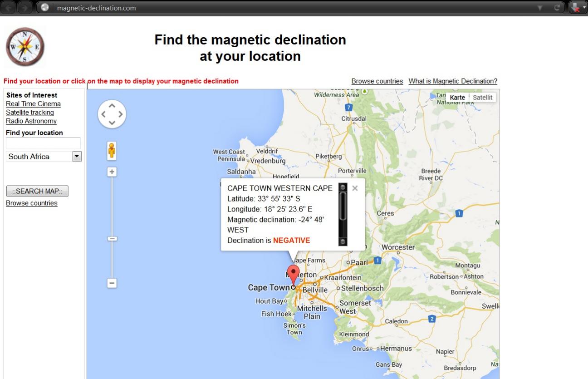Pan the map using the navigation wheel
This screenshot has width=588, height=379.
[x=112, y=113]
